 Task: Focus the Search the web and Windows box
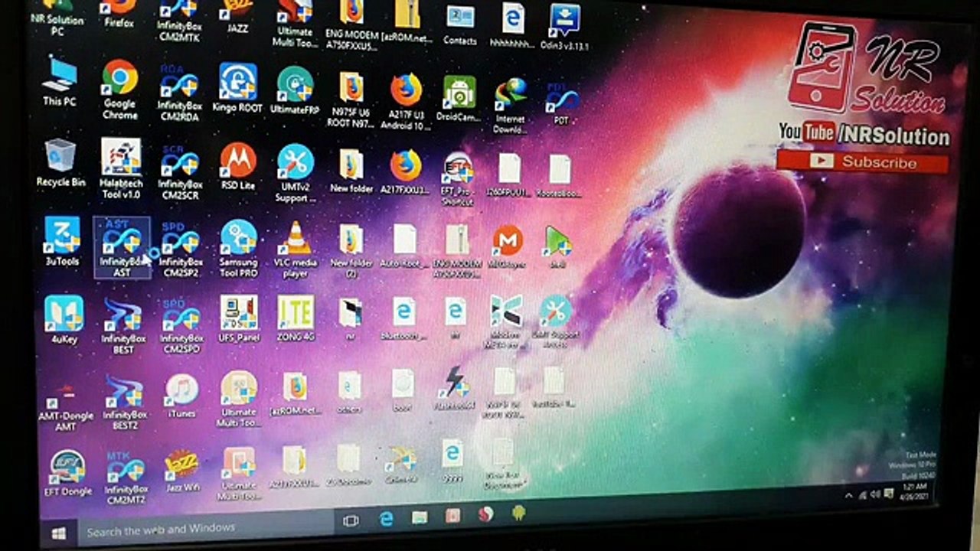[205, 529]
